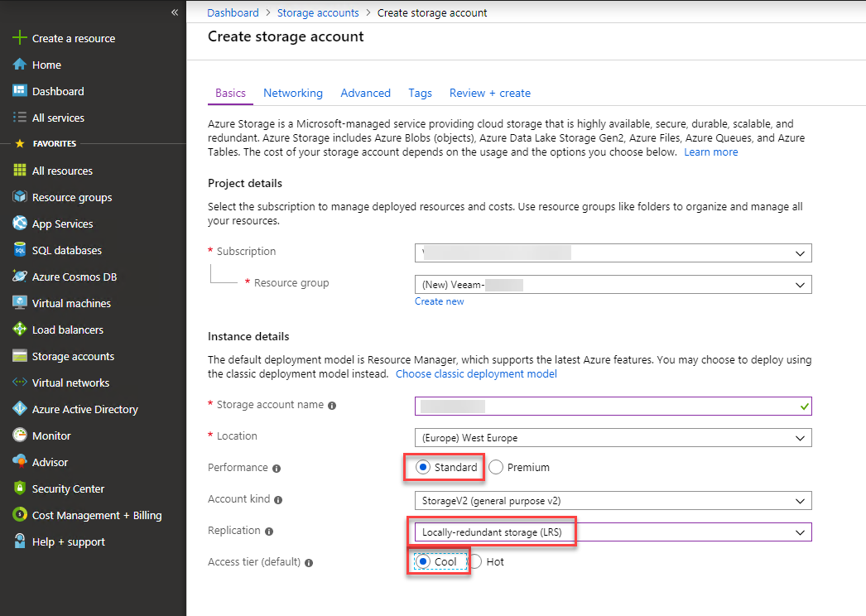This screenshot has height=616, width=866.
Task: Click Create new resource group link
Action: click(439, 301)
